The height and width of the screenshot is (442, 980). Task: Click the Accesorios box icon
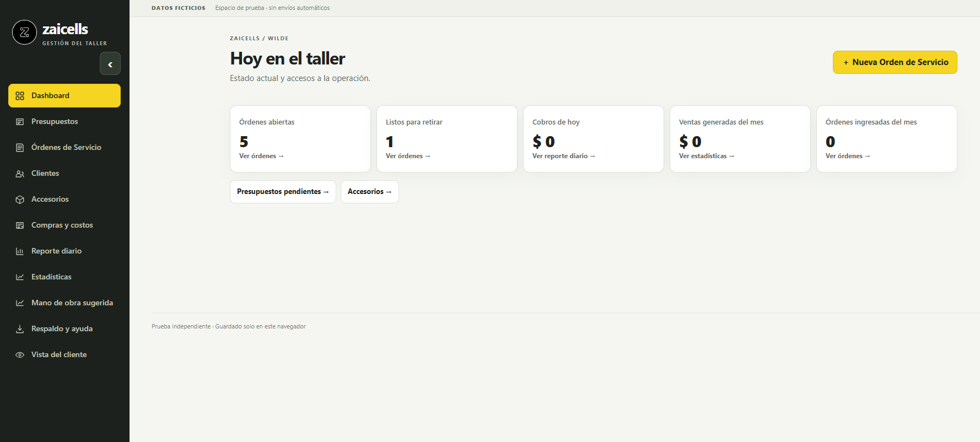click(x=20, y=200)
